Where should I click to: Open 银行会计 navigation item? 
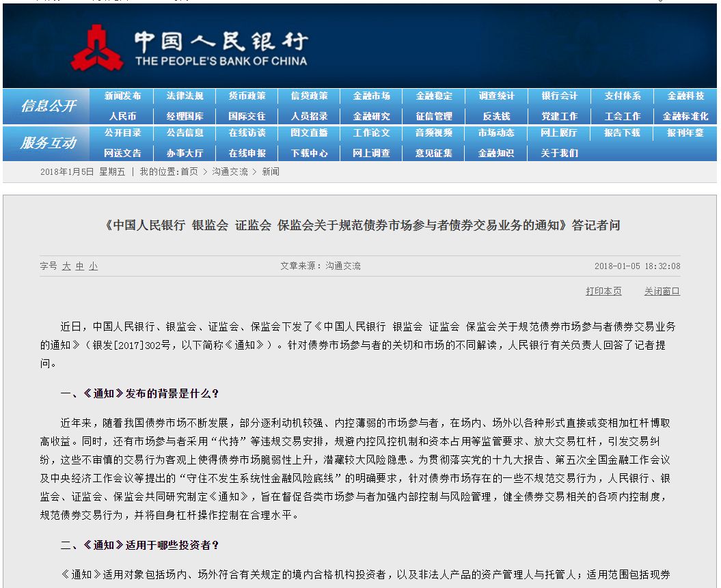click(559, 96)
